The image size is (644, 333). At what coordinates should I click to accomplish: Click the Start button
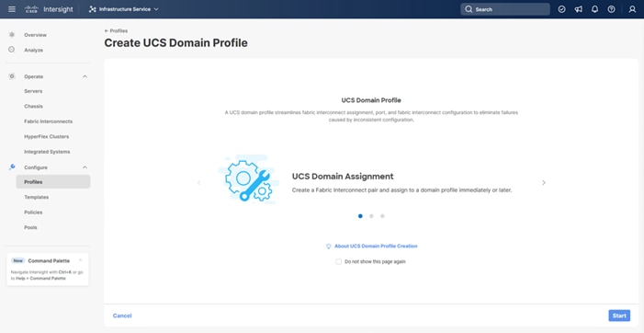619,316
